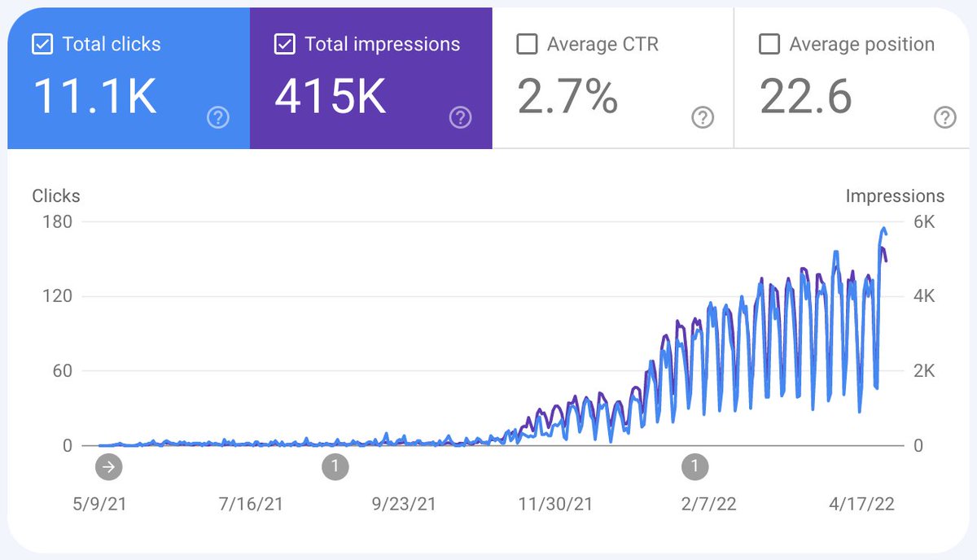
Task: Click the 11.1K total clicks value
Action: click(94, 96)
